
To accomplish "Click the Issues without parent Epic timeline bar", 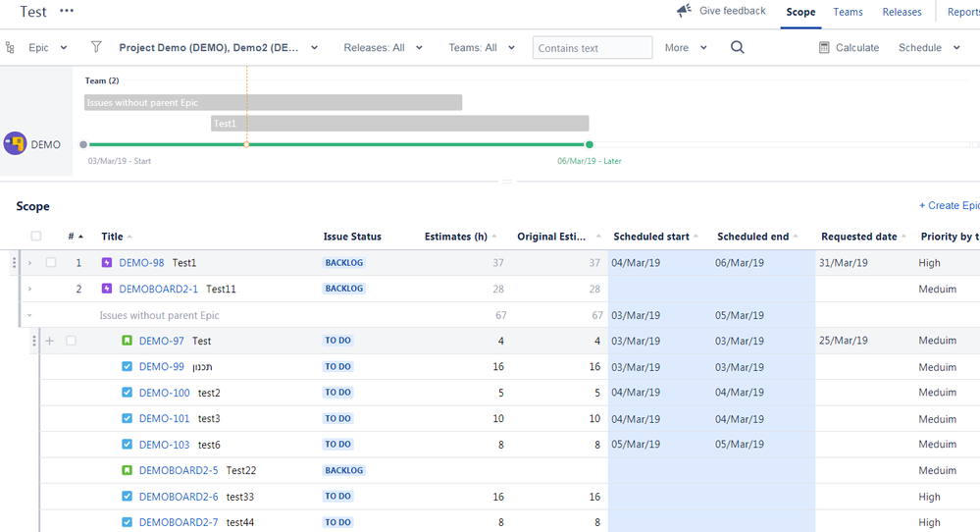I will (x=273, y=102).
